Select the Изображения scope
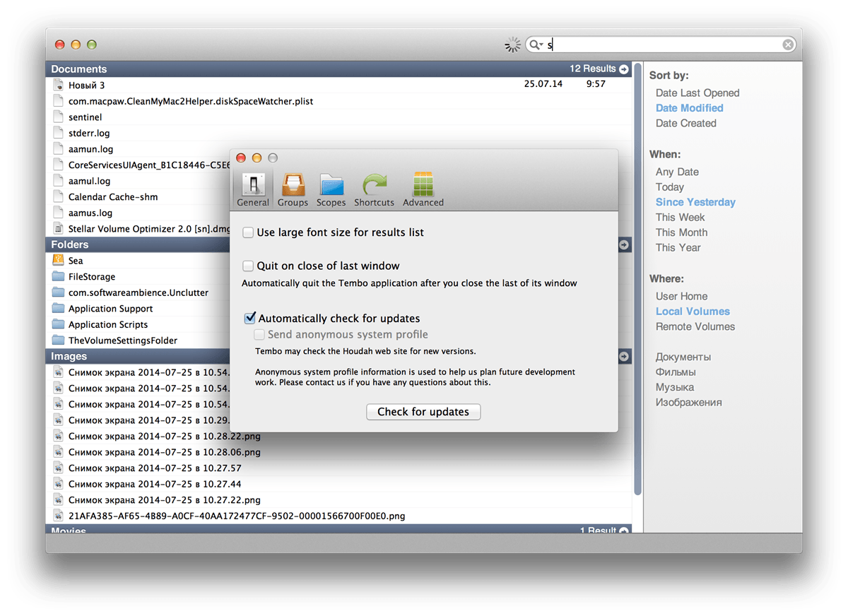The width and height of the screenshot is (848, 616). pos(689,403)
